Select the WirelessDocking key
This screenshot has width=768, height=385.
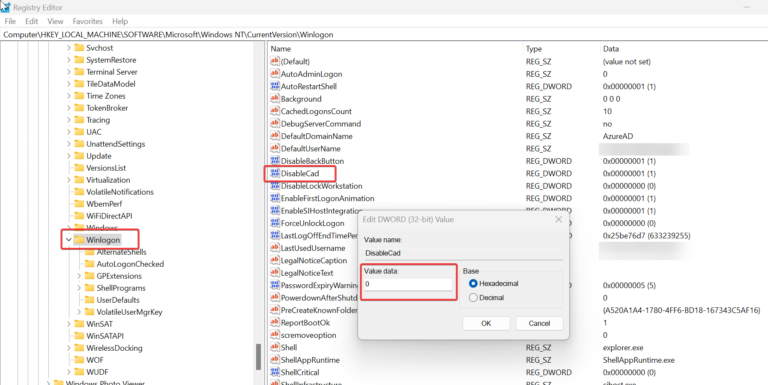(114, 348)
